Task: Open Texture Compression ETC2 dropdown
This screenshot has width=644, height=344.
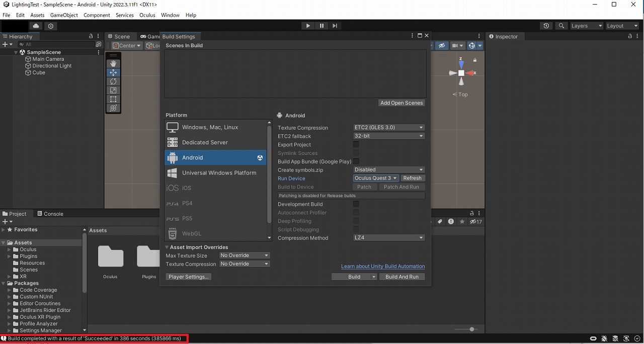Action: pyautogui.click(x=389, y=127)
